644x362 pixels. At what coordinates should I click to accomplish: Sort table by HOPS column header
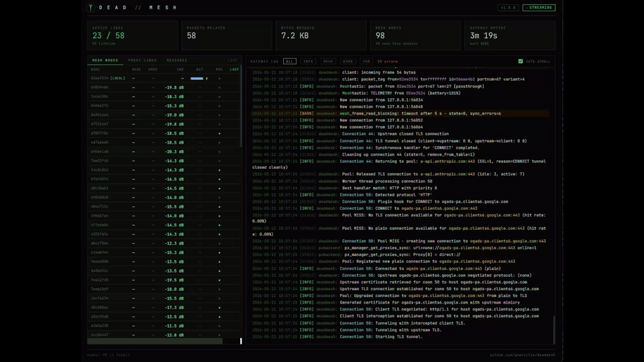153,69
